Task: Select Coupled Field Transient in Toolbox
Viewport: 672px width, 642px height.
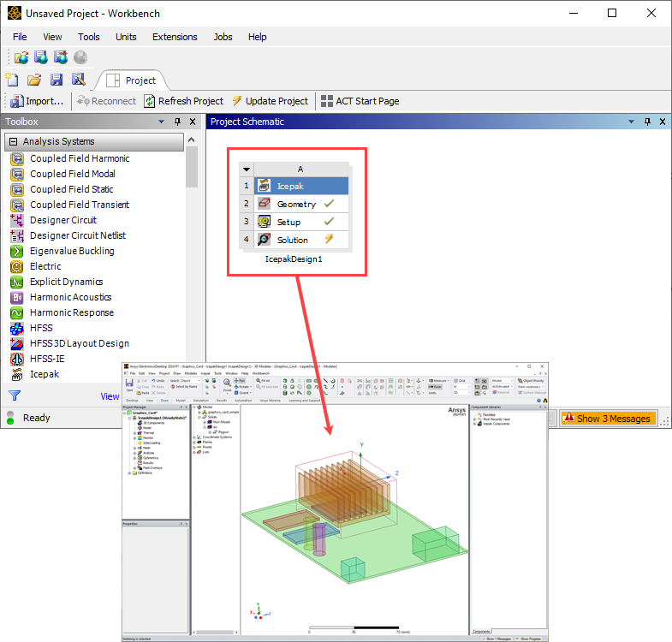Action: (x=70, y=205)
